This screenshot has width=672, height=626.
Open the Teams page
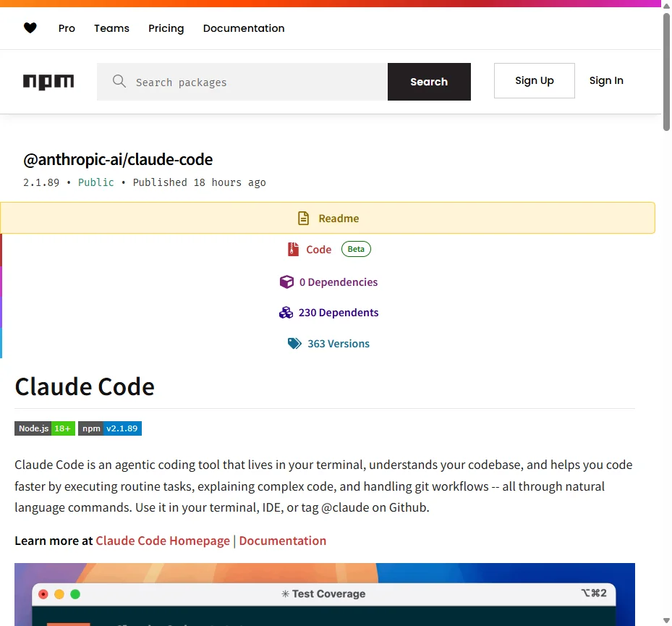point(111,28)
